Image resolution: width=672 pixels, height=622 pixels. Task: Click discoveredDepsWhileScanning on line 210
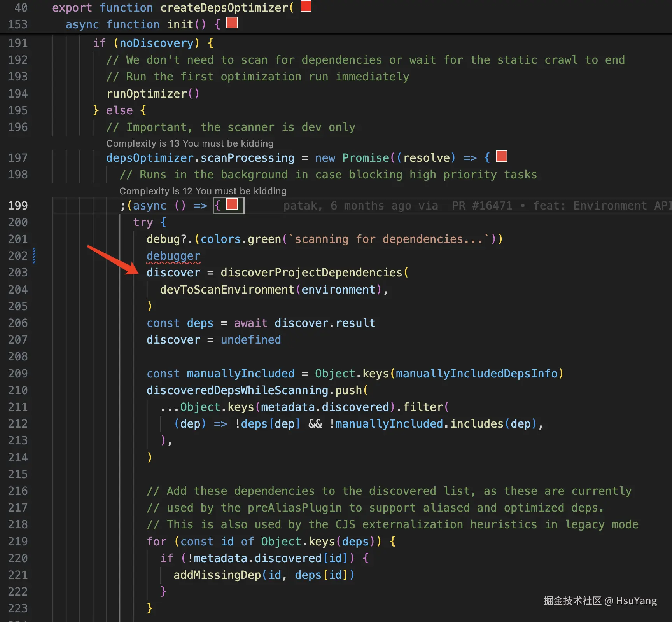[237, 390]
